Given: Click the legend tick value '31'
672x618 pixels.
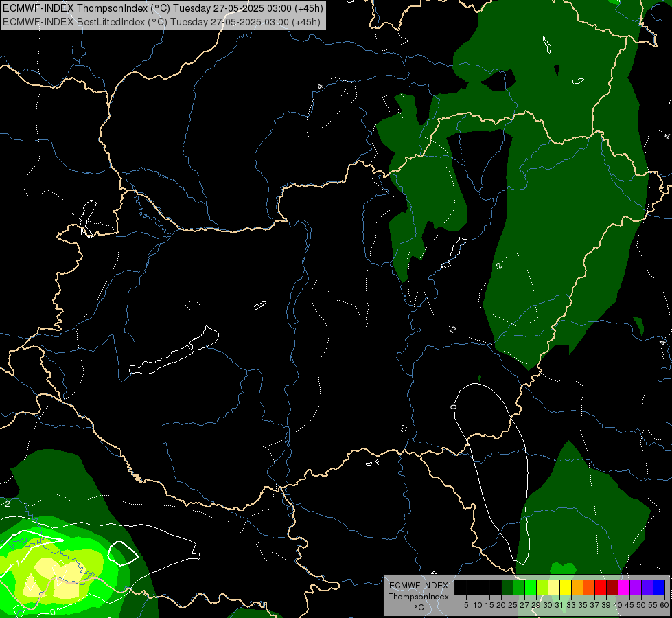Looking at the screenshot, I should coord(559,605).
